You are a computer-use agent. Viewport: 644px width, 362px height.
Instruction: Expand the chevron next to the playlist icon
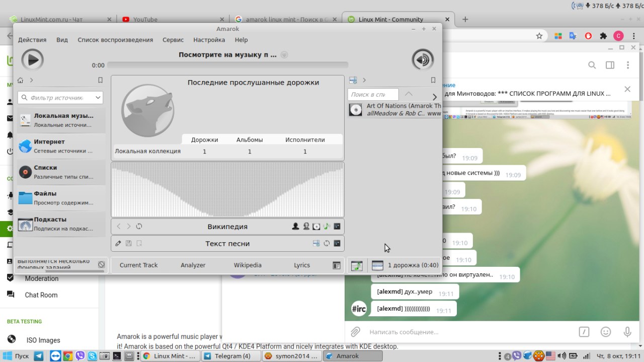point(364,80)
